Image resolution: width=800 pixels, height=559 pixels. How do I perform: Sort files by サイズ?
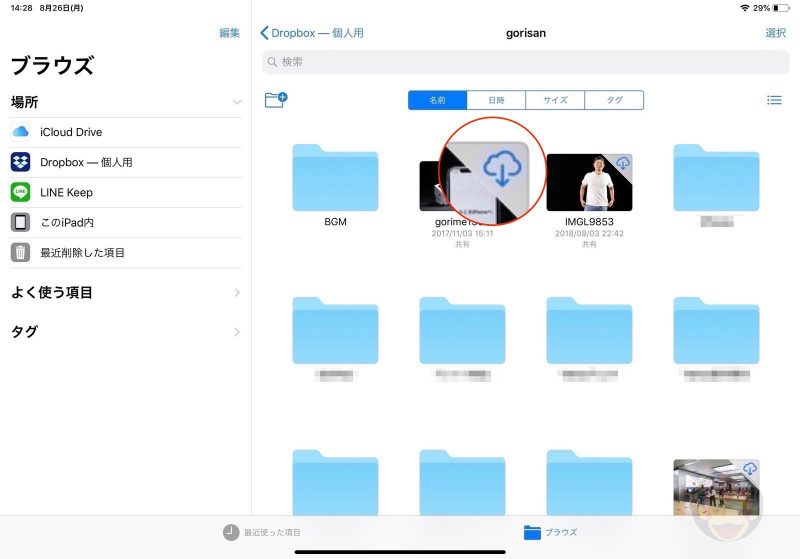555,100
